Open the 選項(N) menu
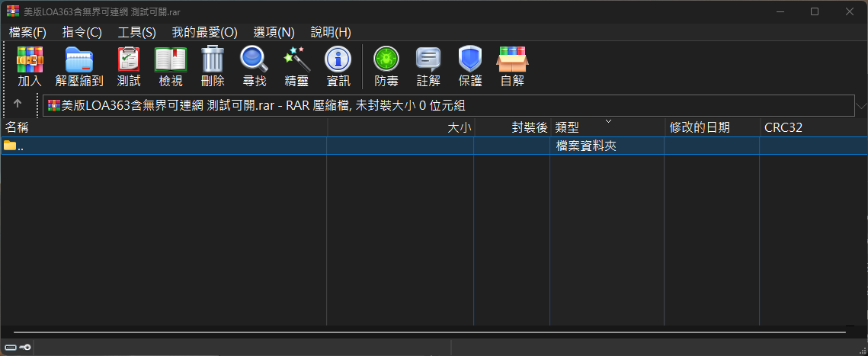Screen dimensions: 868x356 click(x=274, y=32)
